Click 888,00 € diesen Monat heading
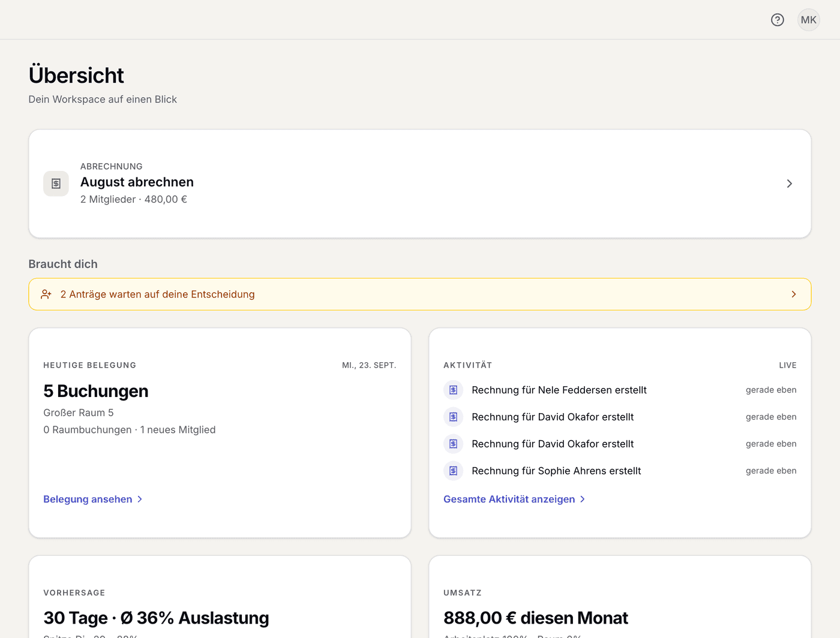Image resolution: width=840 pixels, height=638 pixels. (x=535, y=618)
